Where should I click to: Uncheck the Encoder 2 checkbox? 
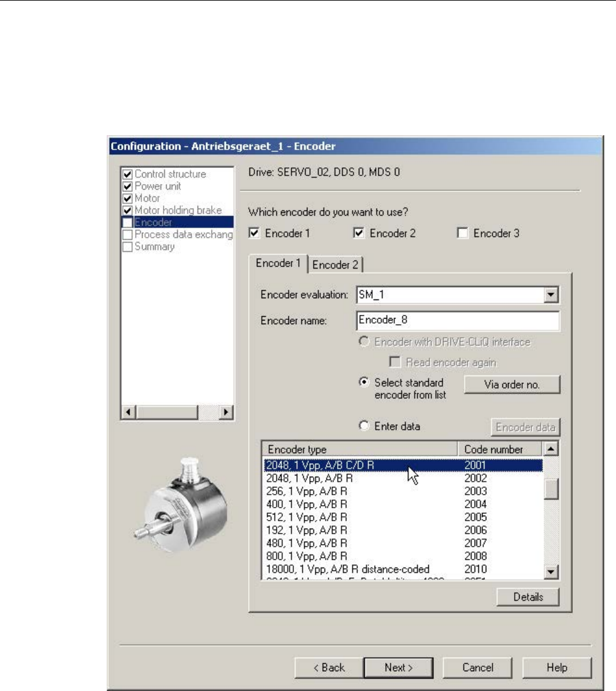pos(359,233)
